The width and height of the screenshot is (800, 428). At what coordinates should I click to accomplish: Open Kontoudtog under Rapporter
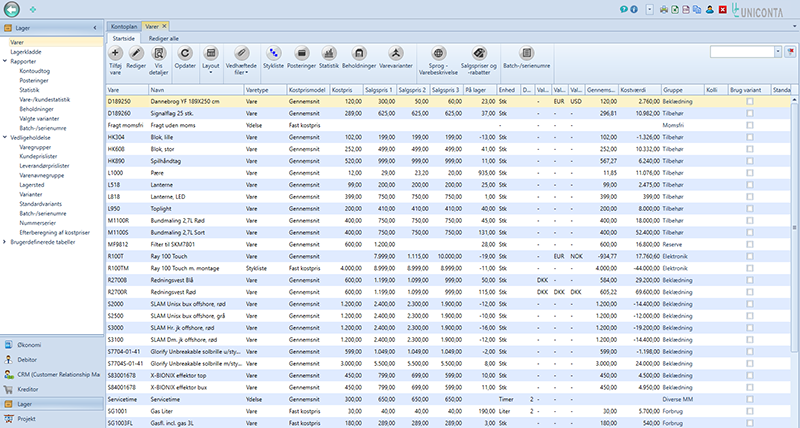(x=35, y=71)
